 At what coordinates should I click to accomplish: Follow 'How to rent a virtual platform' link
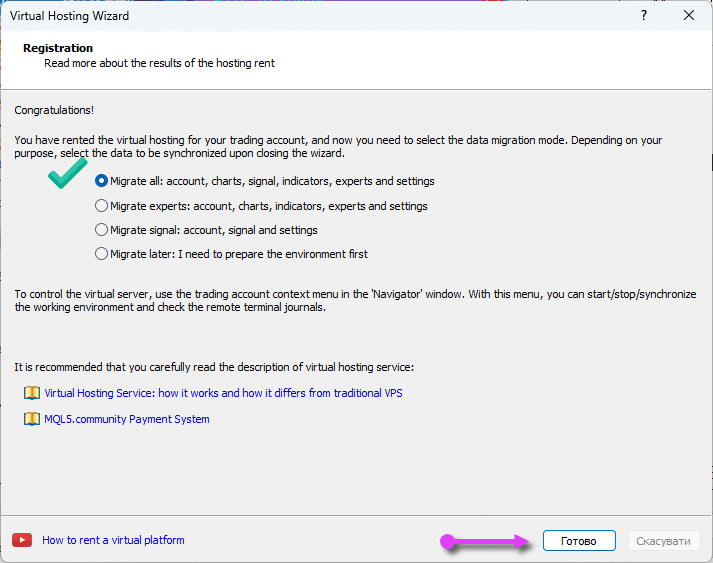(113, 540)
